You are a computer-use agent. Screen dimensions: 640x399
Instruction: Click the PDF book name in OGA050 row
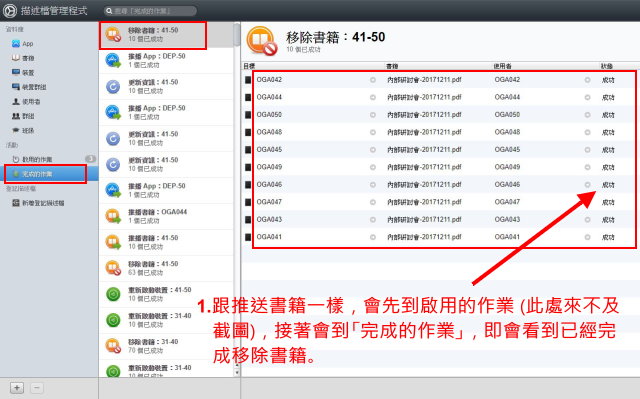[424, 115]
